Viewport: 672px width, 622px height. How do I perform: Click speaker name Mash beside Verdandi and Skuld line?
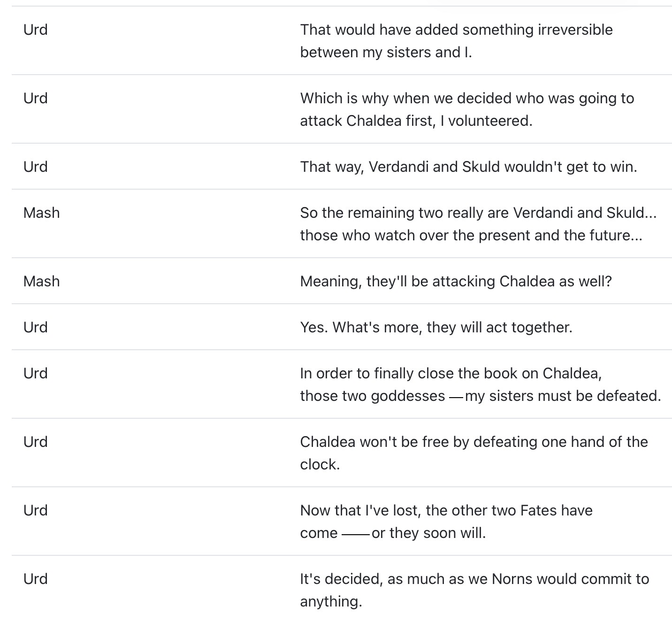(42, 213)
